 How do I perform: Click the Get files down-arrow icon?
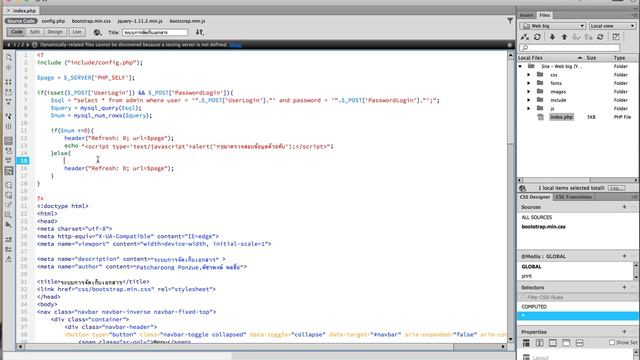click(552, 37)
